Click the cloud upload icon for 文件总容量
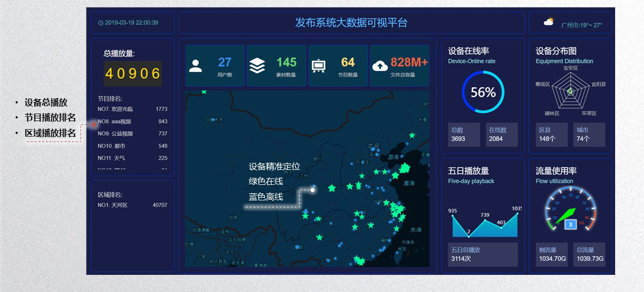644x292 pixels. pyautogui.click(x=380, y=66)
